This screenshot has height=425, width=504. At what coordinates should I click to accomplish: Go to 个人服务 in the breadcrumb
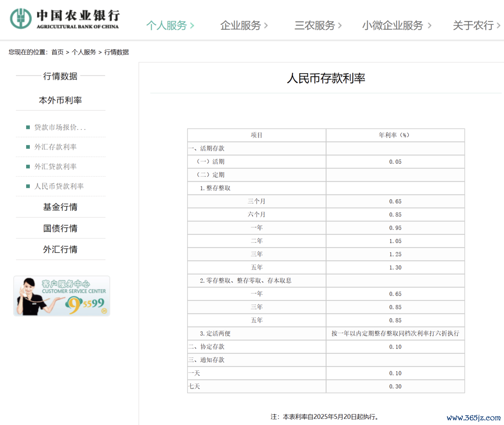tap(84, 52)
